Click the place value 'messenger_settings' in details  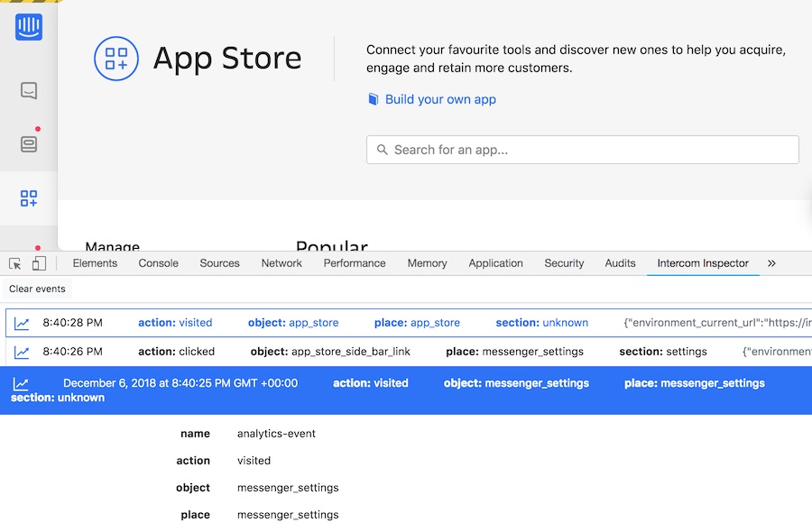[x=288, y=514]
